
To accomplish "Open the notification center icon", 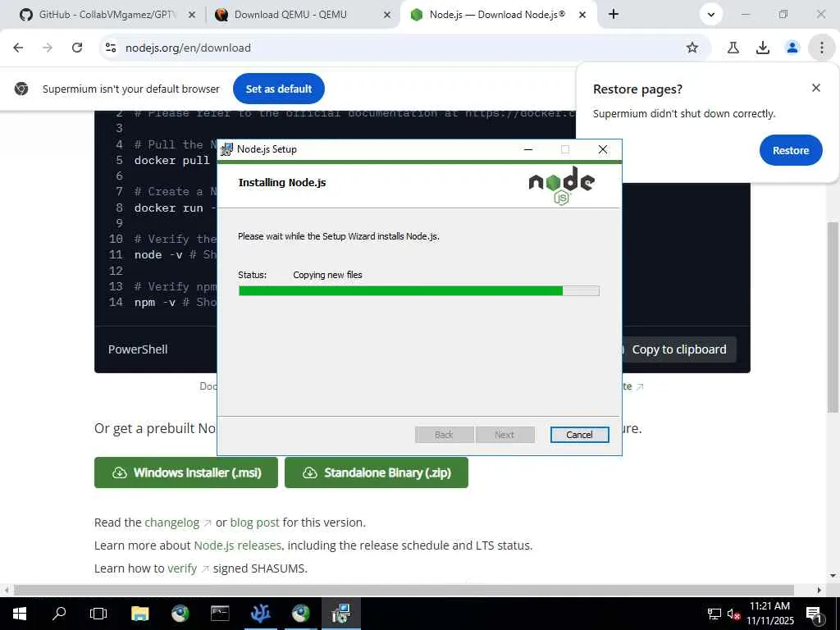I will pyautogui.click(x=814, y=614).
